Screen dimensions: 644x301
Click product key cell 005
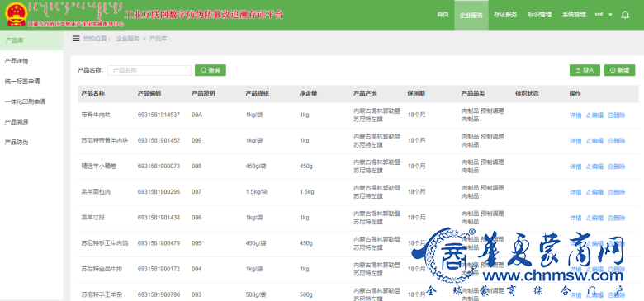click(197, 243)
